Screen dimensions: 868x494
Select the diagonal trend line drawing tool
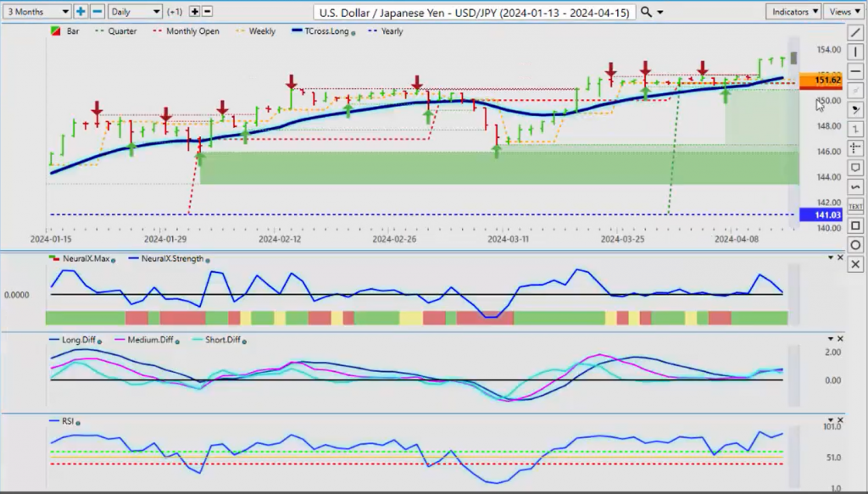click(x=855, y=33)
